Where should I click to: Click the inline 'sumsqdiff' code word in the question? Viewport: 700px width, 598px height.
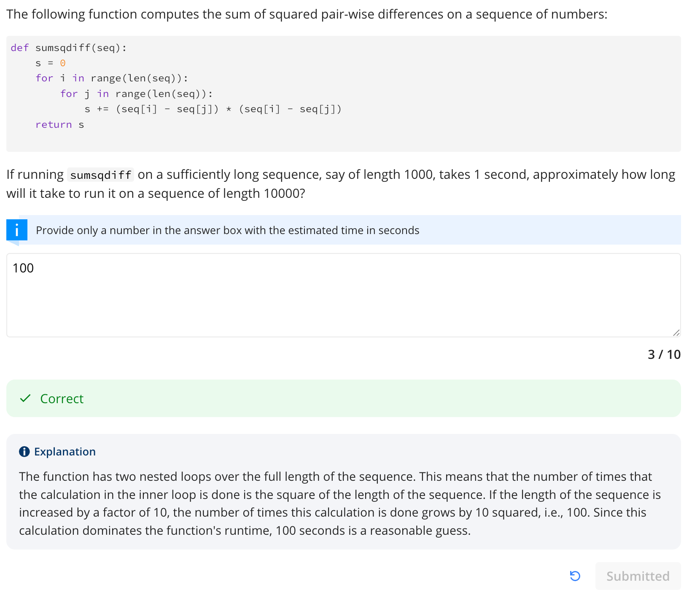(101, 175)
